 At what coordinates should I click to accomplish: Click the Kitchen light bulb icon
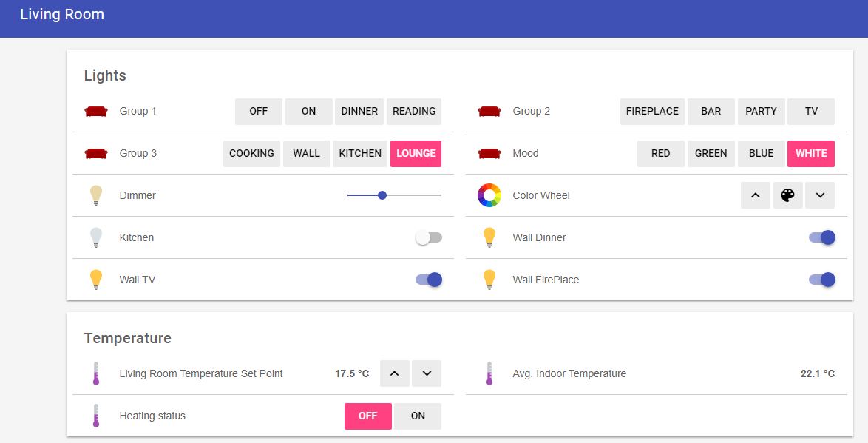coord(95,237)
